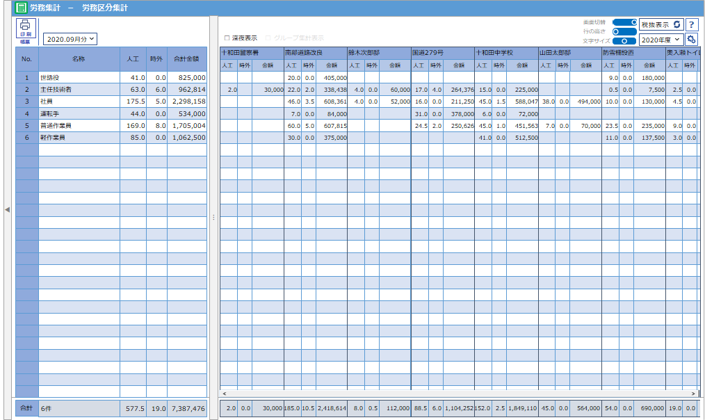Click the scroll left arrow of horizontal scrollbar
The height and width of the screenshot is (420, 705).
click(x=225, y=393)
